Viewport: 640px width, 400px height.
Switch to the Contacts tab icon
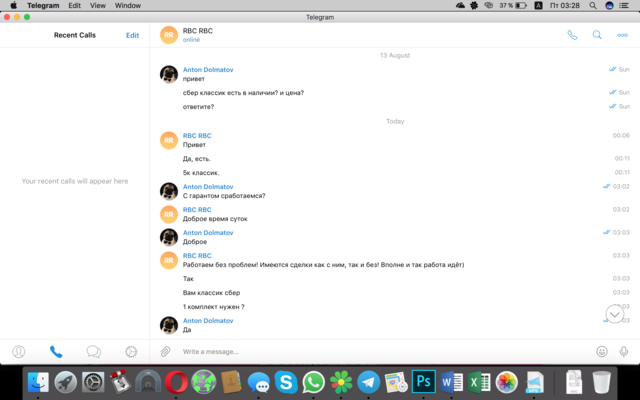(18, 351)
